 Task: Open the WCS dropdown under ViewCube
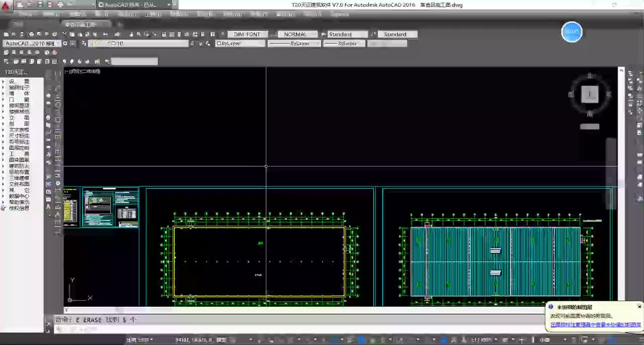tap(590, 126)
